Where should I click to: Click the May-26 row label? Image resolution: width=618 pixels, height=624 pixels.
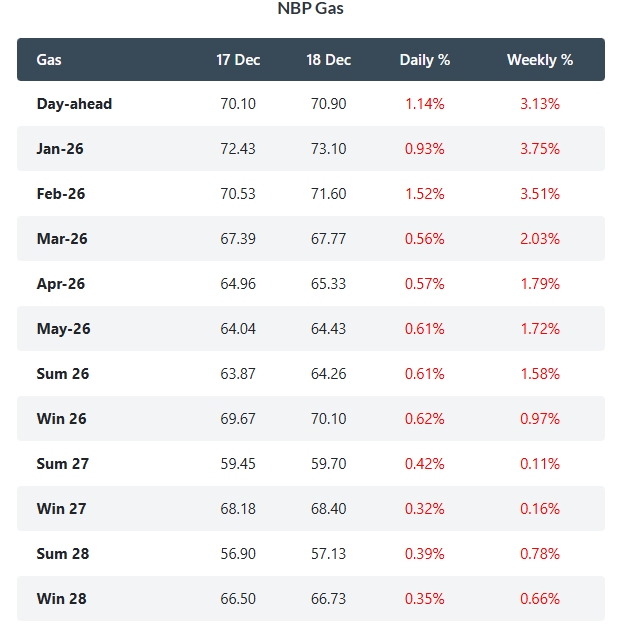coord(62,329)
